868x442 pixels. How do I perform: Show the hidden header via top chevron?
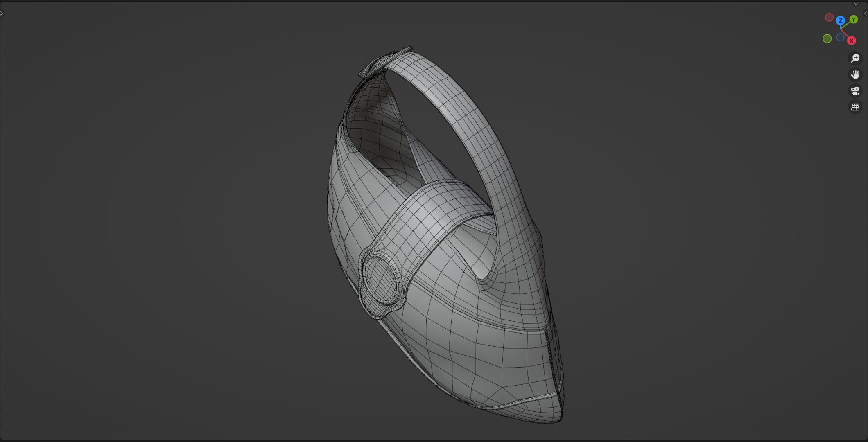tap(855, 4)
